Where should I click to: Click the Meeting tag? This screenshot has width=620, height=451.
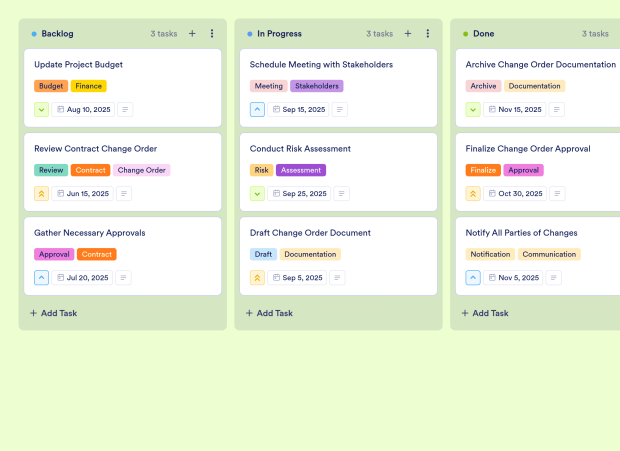pyautogui.click(x=268, y=86)
